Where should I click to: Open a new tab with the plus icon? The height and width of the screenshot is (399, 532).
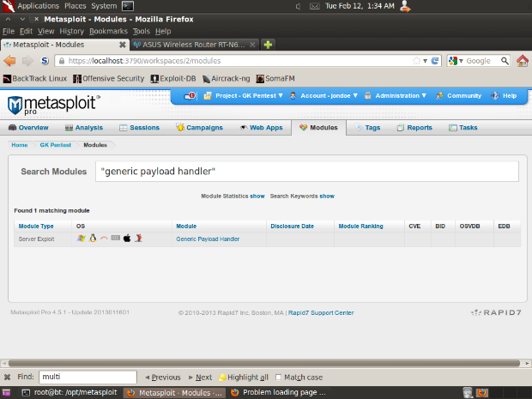point(268,45)
